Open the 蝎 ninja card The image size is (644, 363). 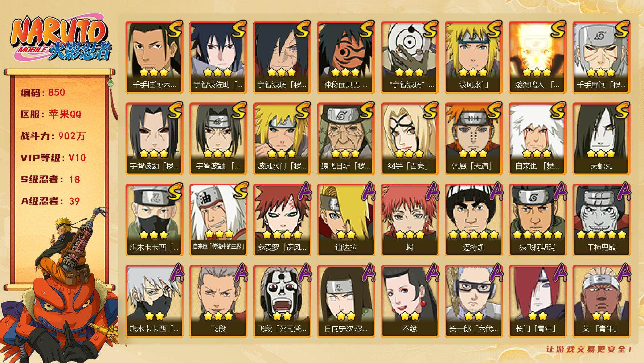pos(410,220)
